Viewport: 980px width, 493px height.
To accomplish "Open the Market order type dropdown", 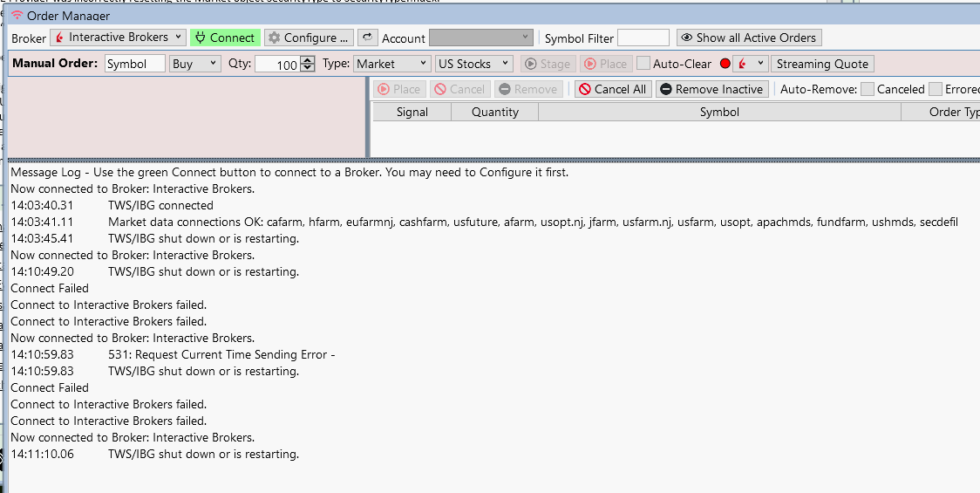I will coord(392,64).
